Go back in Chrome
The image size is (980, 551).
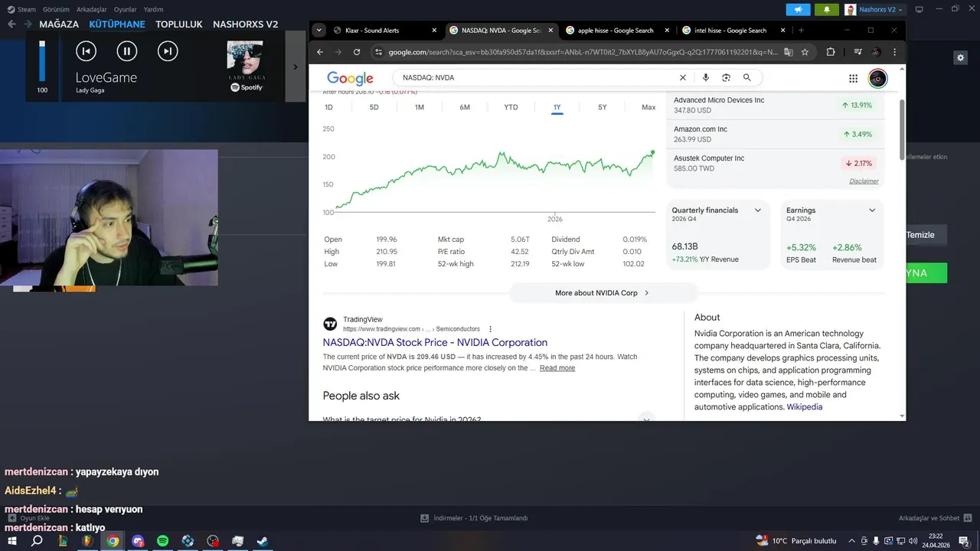321,52
